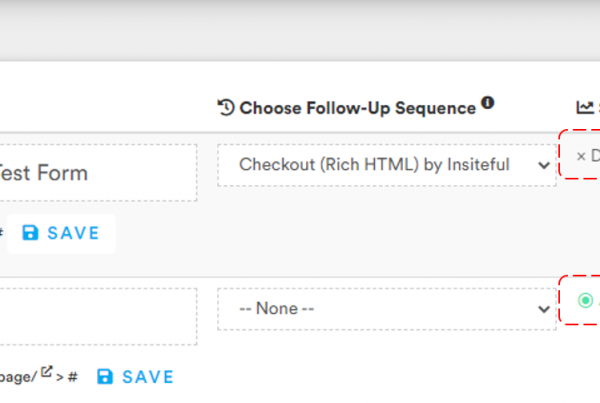Click the floppy disk icon in Test Form row

click(x=30, y=233)
